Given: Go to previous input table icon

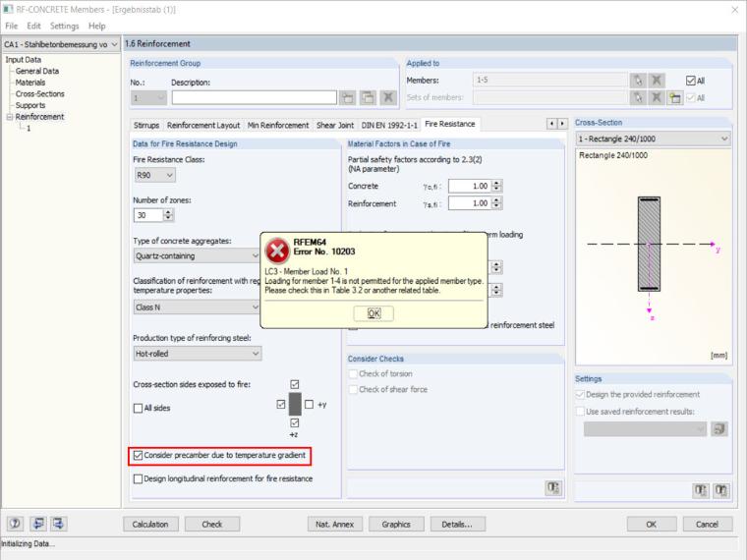Looking at the screenshot, I should pos(37,524).
